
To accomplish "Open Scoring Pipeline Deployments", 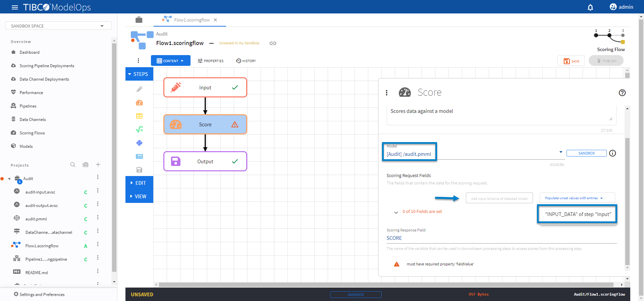I will 47,66.
